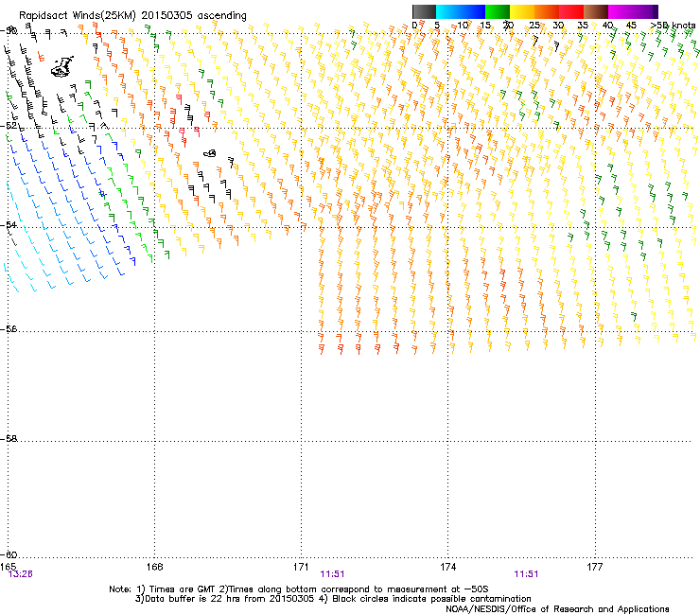700x615 pixels.
Task: Click the '25' legend scale number
Action: click(x=534, y=26)
